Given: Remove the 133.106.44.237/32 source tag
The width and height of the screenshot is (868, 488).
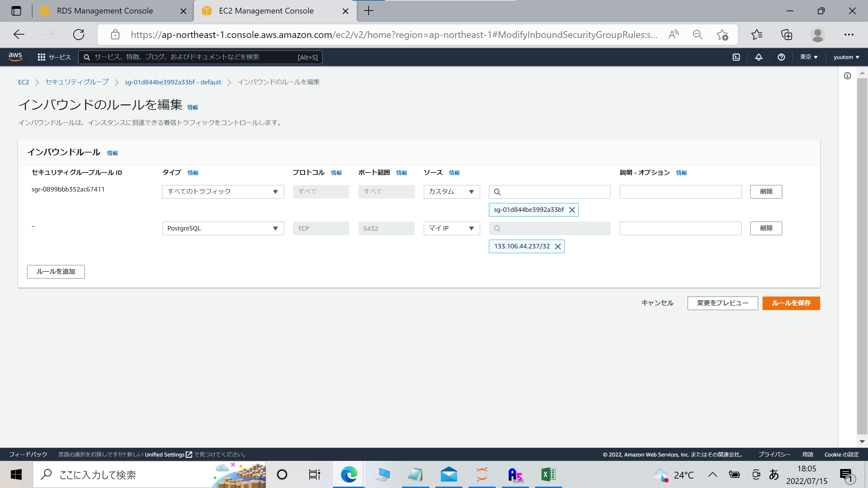Looking at the screenshot, I should click(x=557, y=246).
